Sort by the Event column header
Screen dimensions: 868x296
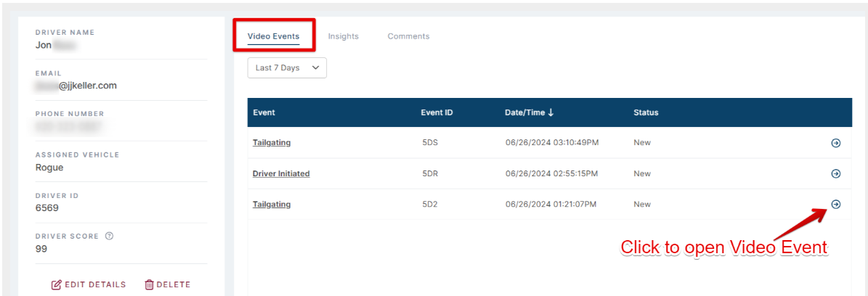pos(264,112)
